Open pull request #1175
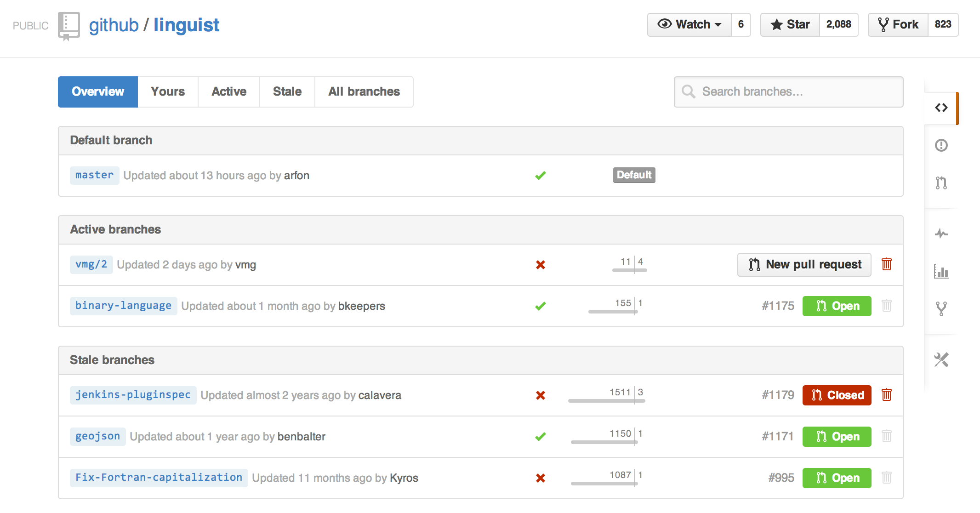This screenshot has width=980, height=513. (x=778, y=306)
